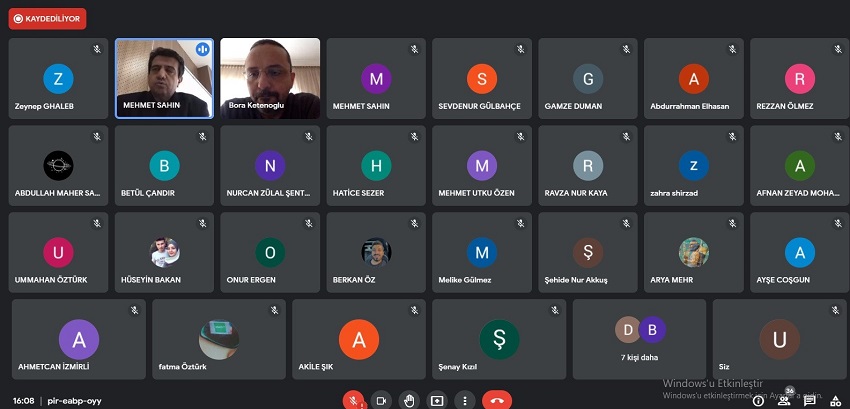Image resolution: width=850 pixels, height=409 pixels.
Task: Click the present screen icon
Action: click(x=437, y=400)
